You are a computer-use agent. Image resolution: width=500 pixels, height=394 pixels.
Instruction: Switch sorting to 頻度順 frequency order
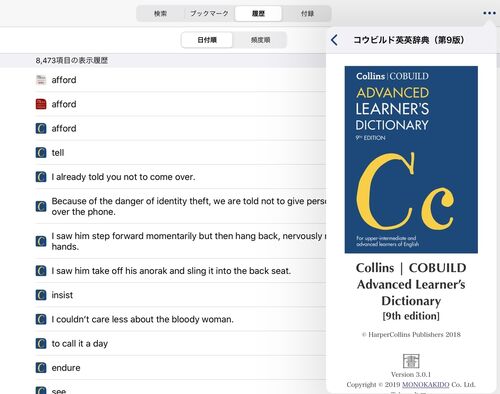click(260, 40)
